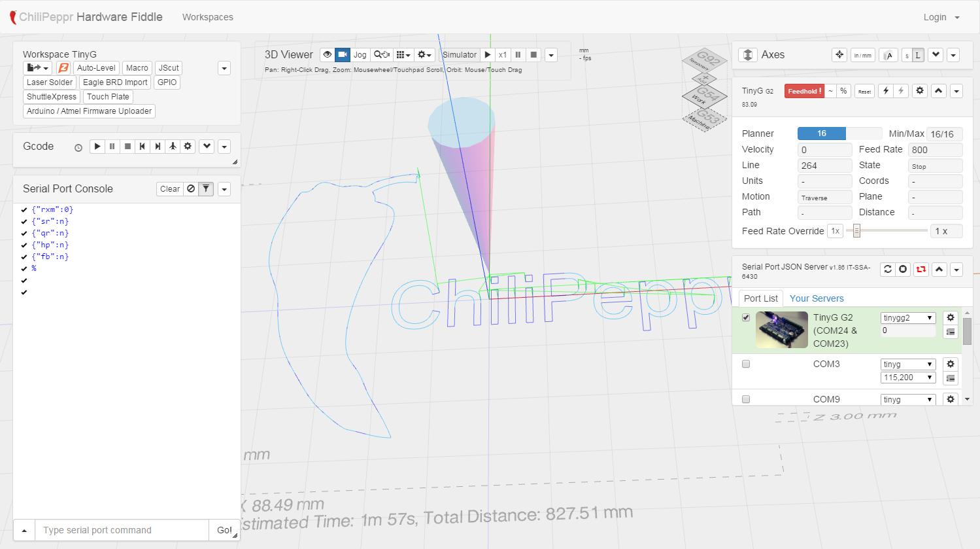980x549 pixels.
Task: Start the Simulator play button
Action: [x=488, y=55]
